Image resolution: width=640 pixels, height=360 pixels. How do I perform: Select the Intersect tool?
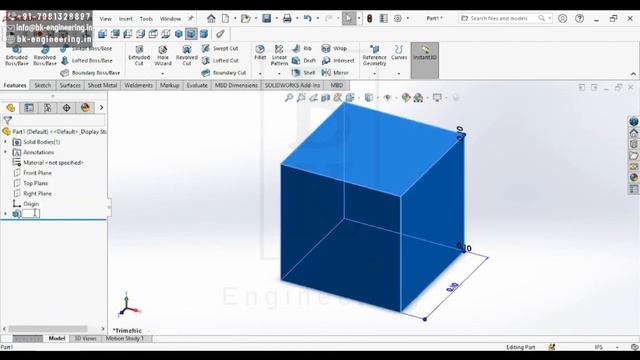coord(338,60)
